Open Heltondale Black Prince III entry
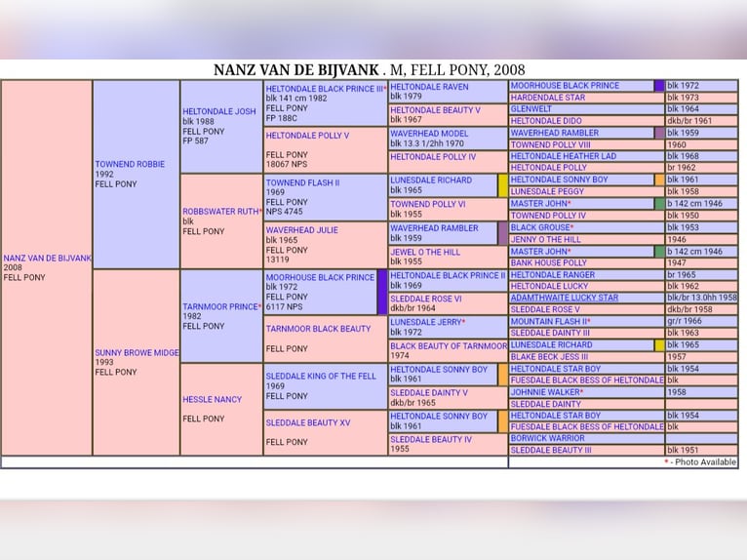 click(x=324, y=88)
